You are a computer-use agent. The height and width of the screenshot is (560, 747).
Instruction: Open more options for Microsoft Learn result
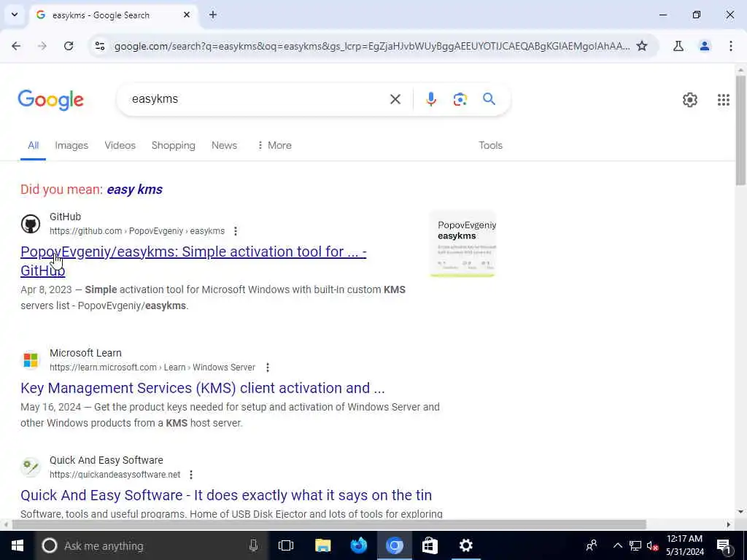tap(268, 367)
